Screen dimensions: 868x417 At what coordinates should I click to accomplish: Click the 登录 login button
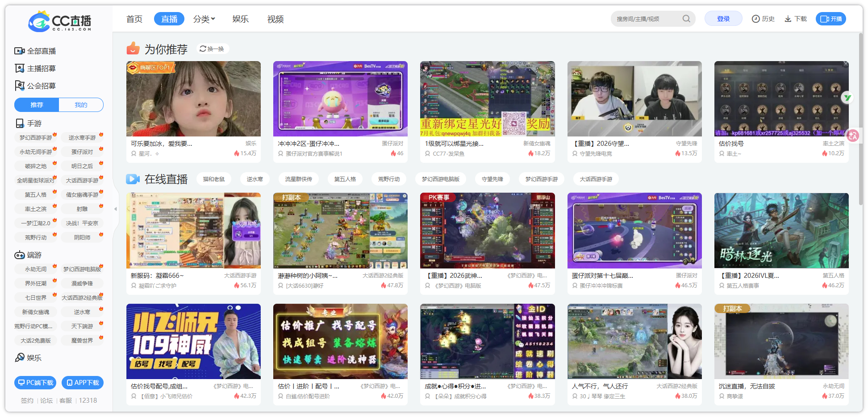point(723,19)
